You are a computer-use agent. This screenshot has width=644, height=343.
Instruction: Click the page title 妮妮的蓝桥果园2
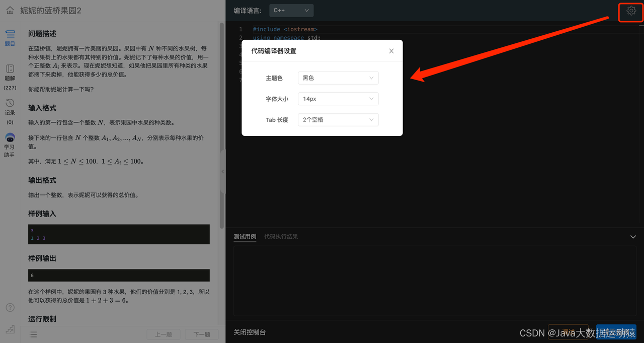(x=51, y=10)
